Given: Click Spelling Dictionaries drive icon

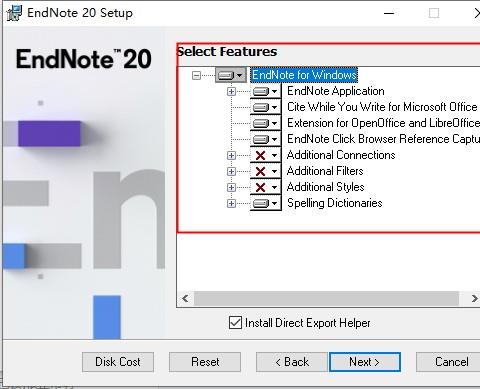Looking at the screenshot, I should [x=265, y=203].
